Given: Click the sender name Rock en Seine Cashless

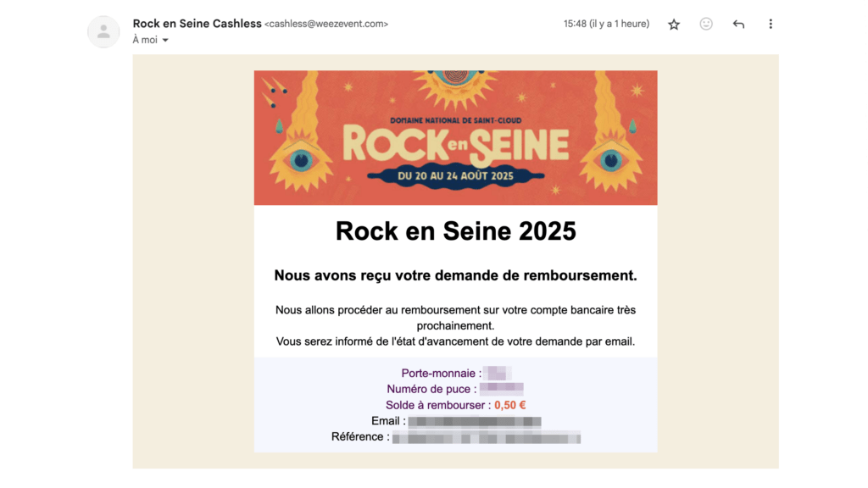Looking at the screenshot, I should [x=197, y=23].
